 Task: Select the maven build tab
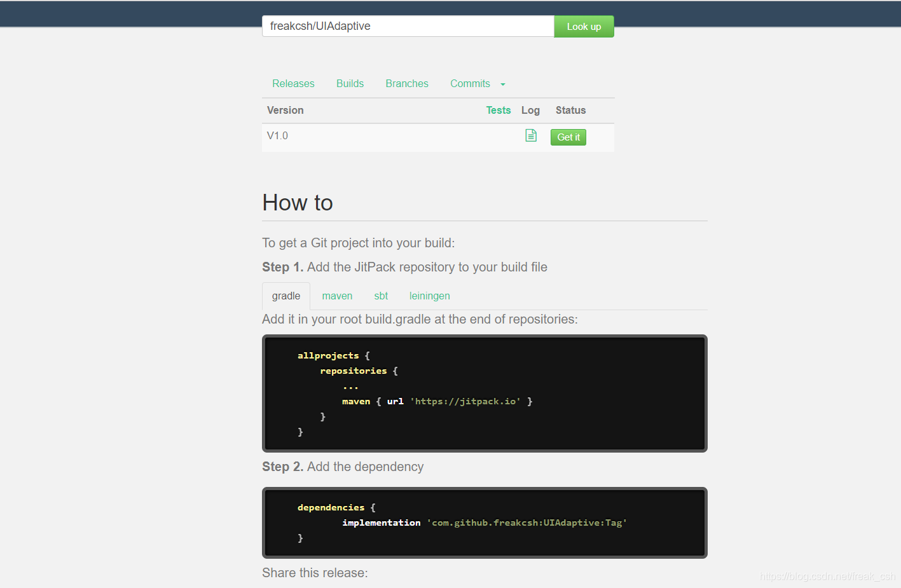[x=337, y=296]
